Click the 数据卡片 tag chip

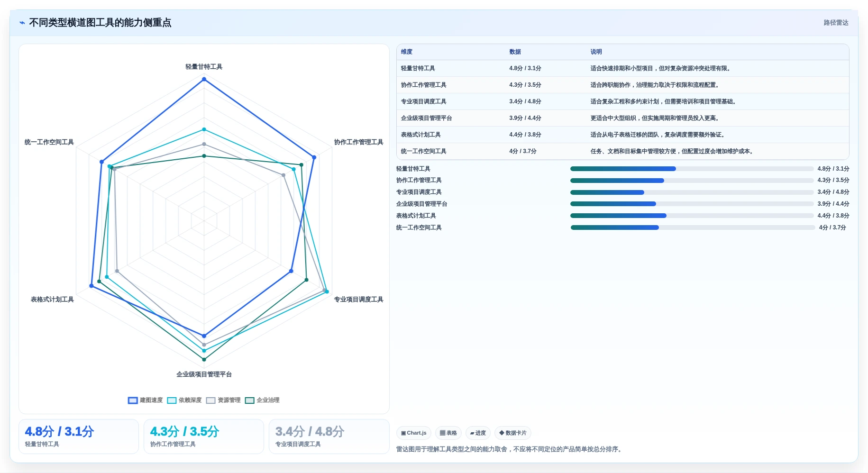click(513, 433)
